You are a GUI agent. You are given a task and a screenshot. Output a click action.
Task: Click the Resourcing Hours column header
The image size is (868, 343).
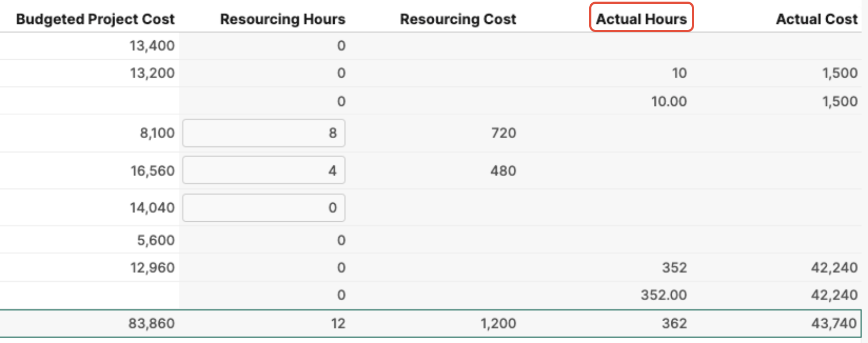(x=283, y=19)
